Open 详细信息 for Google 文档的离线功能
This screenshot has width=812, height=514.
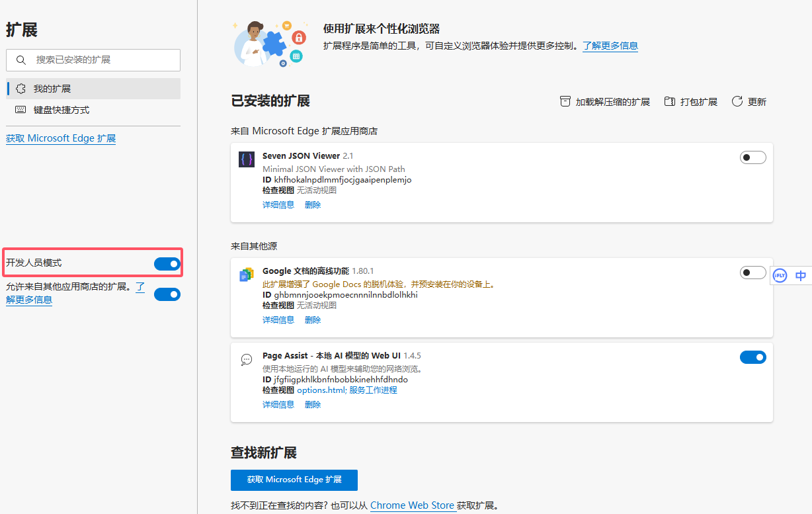coord(278,320)
